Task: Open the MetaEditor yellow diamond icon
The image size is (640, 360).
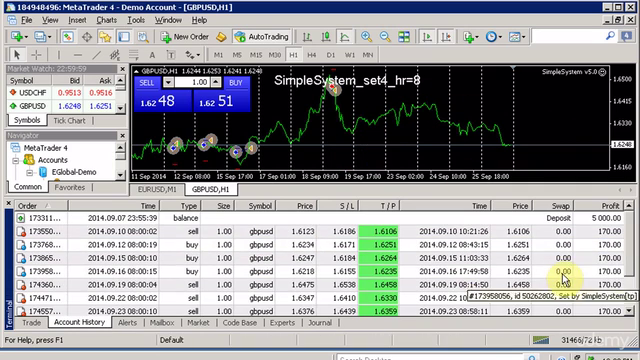Action: tap(221, 37)
